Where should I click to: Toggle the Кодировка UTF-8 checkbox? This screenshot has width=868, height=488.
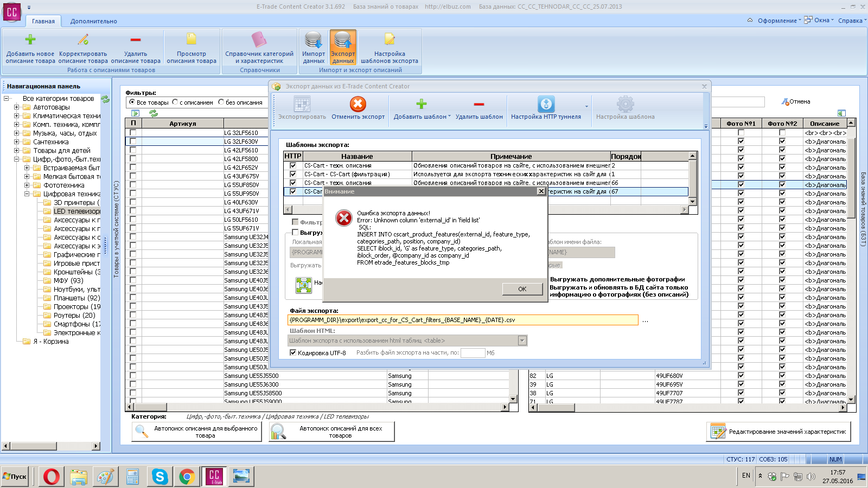click(293, 353)
